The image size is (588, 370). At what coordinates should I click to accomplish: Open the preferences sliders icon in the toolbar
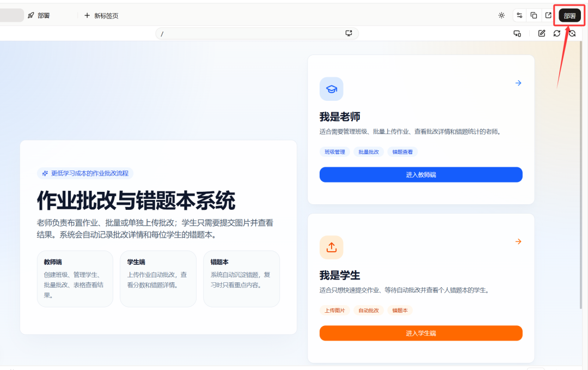coord(520,15)
